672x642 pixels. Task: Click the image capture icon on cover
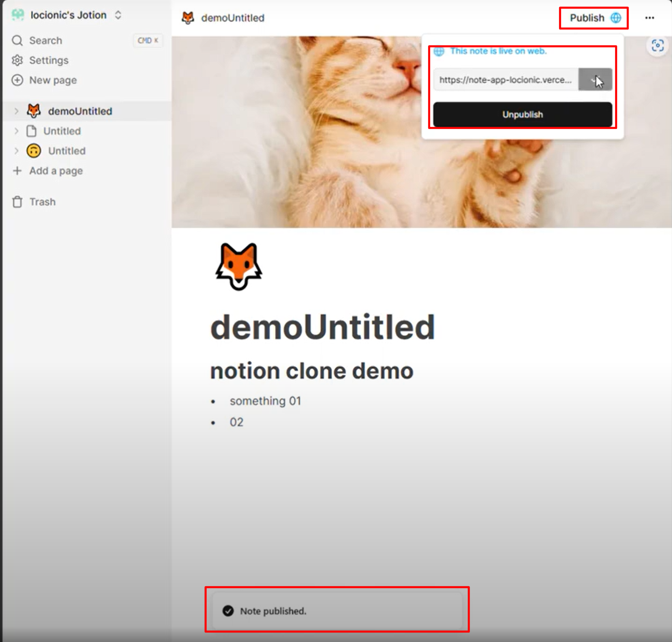[x=657, y=45]
